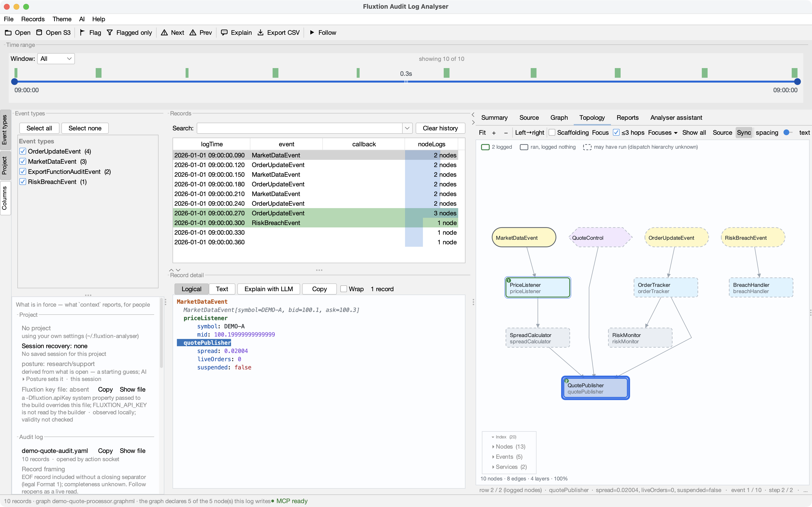
Task: Uncheck the RiskBreachEvent event type
Action: coord(23,182)
